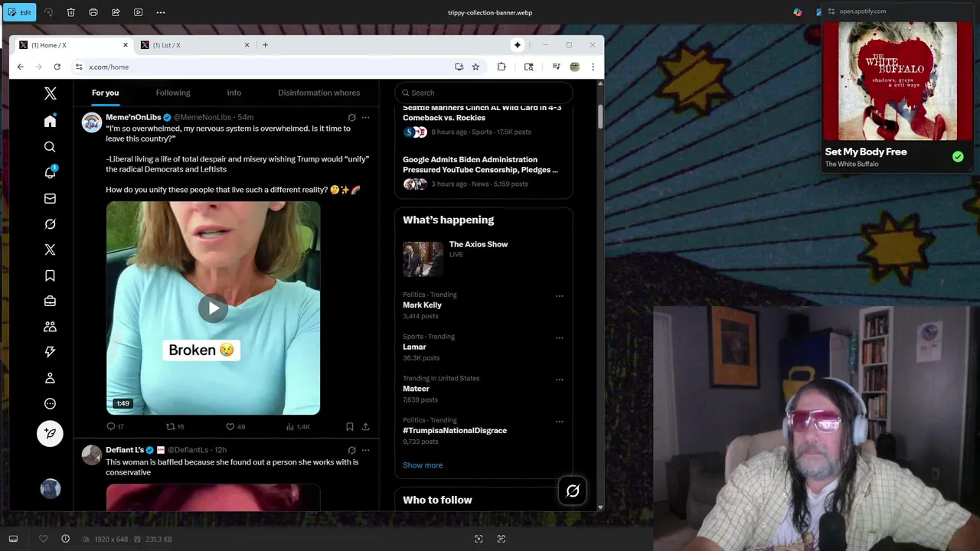Delete image with trash icon in viewer

pos(71,12)
